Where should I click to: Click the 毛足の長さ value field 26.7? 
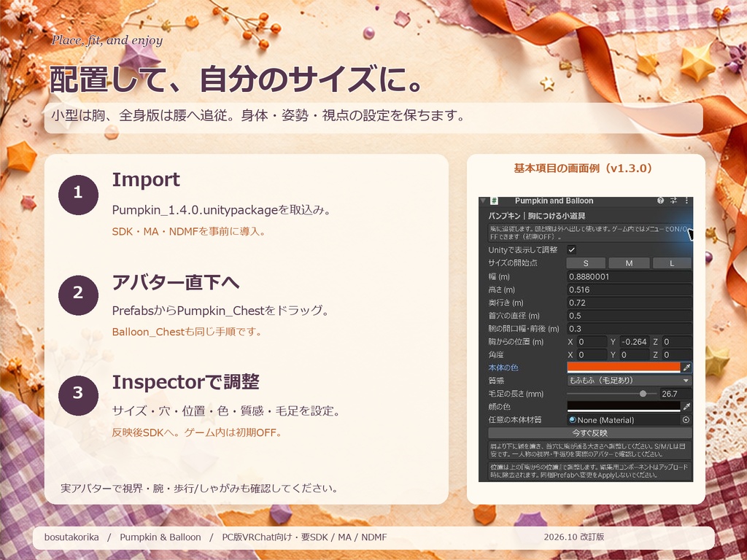tap(675, 394)
